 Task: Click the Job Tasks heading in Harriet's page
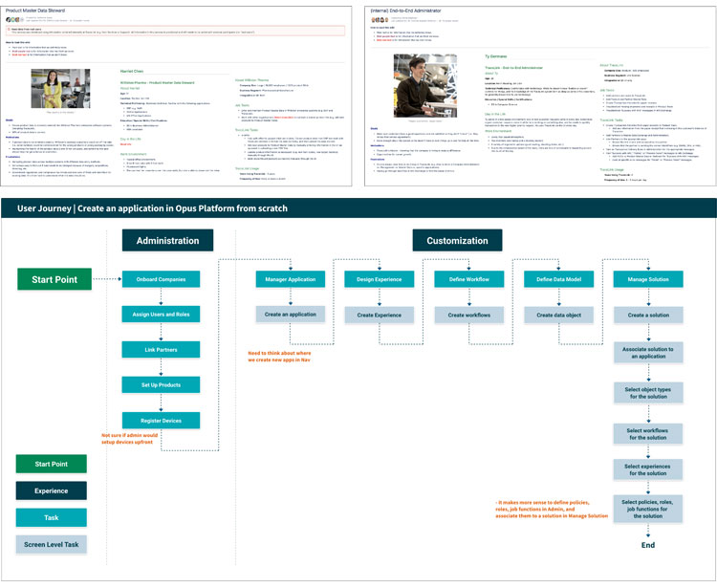243,105
